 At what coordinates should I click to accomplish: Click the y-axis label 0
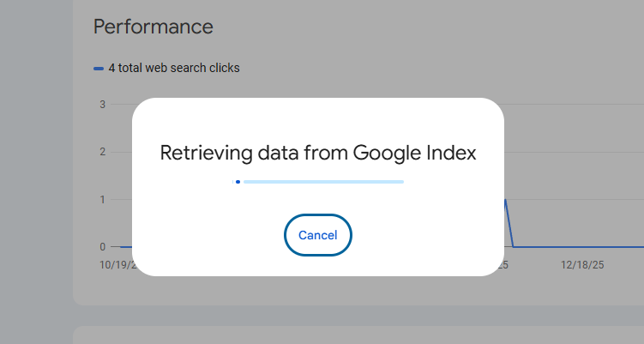[x=102, y=246]
